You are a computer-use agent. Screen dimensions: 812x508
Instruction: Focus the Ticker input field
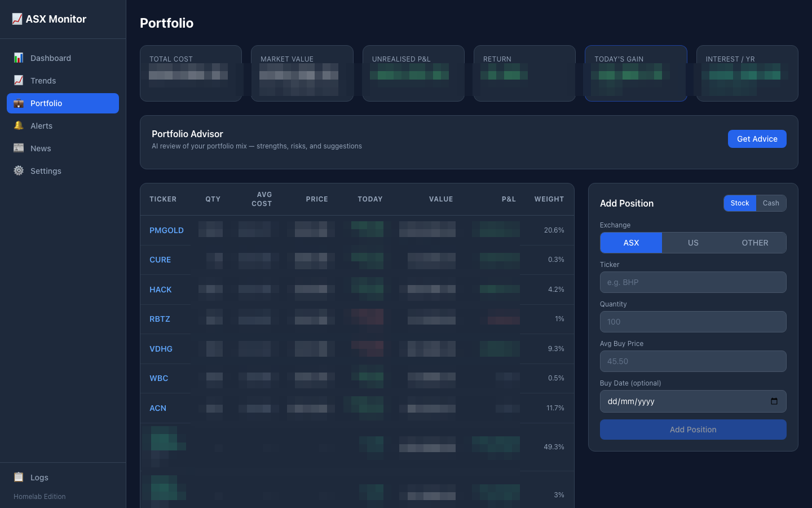pos(693,282)
